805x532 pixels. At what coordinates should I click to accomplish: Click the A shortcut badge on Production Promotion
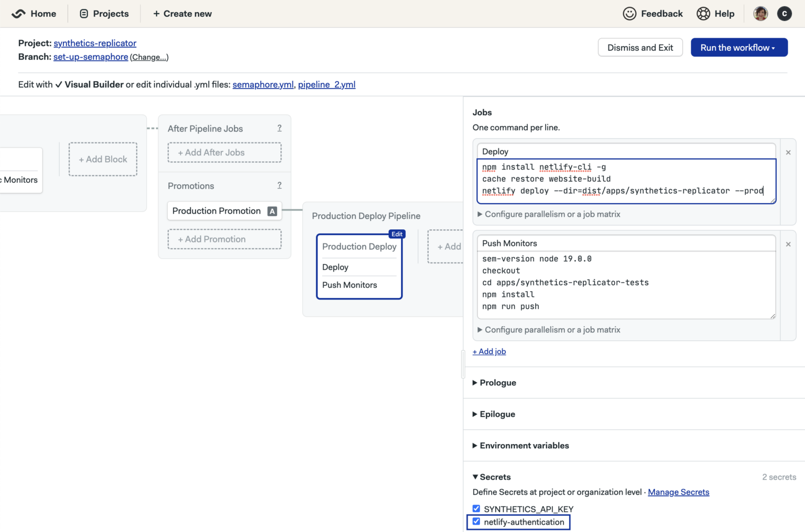(x=272, y=211)
